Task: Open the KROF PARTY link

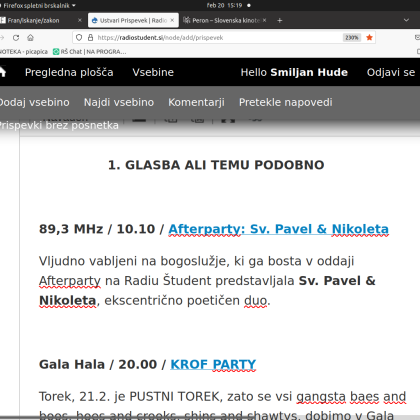Action: pyautogui.click(x=213, y=364)
